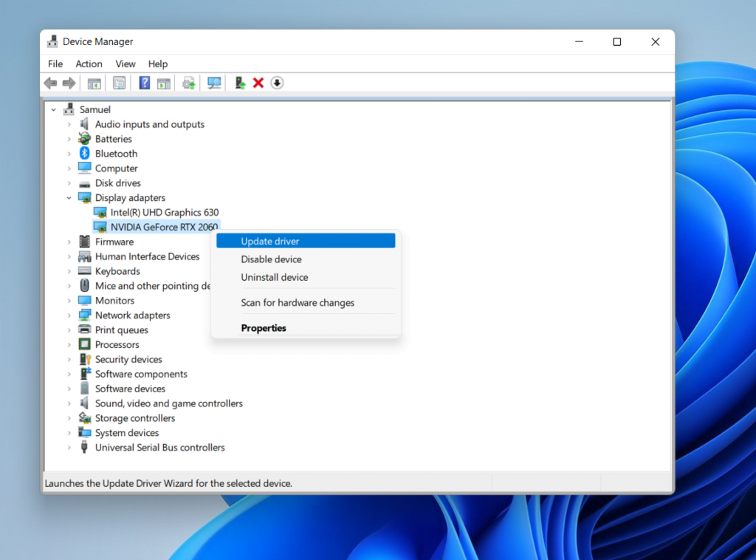The image size is (756, 560).
Task: Collapse the Display adapters category
Action: coord(68,197)
